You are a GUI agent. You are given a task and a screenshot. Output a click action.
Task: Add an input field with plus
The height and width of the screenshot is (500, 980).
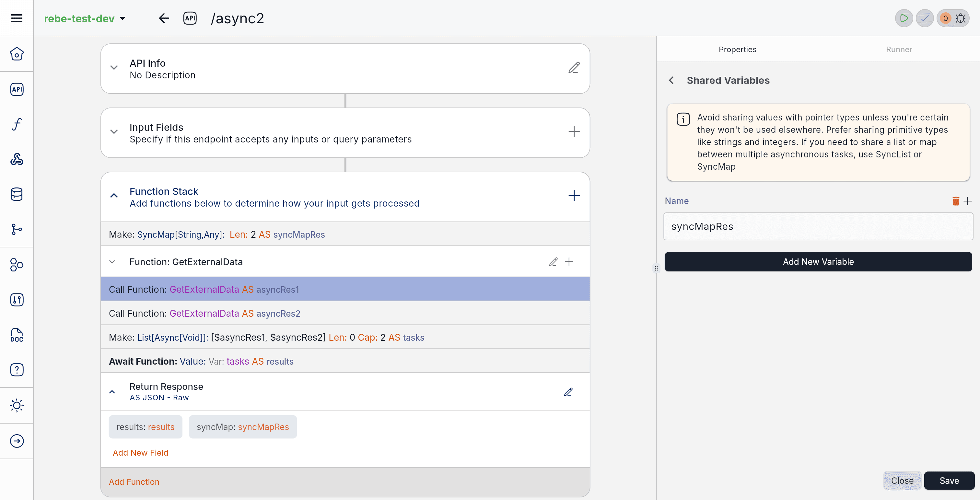pos(574,131)
